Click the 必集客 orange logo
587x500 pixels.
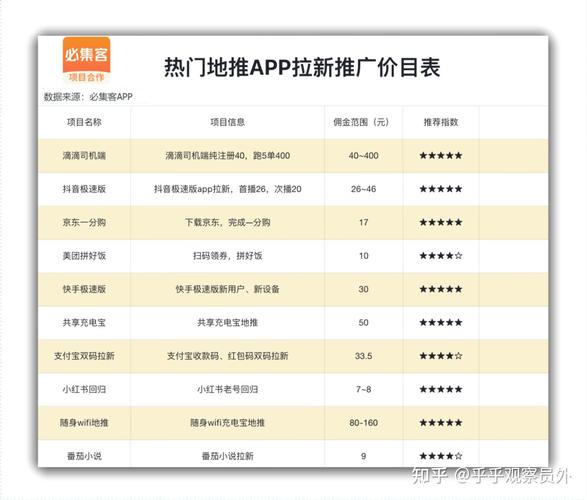pos(86,60)
